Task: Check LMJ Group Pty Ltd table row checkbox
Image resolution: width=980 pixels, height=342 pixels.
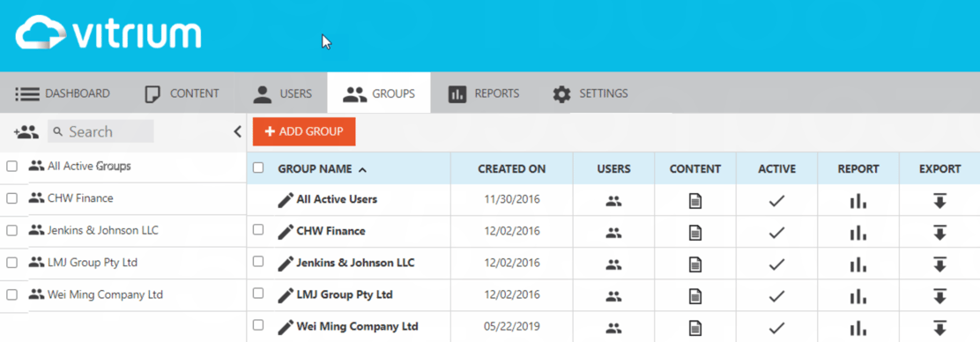Action: coord(258,293)
